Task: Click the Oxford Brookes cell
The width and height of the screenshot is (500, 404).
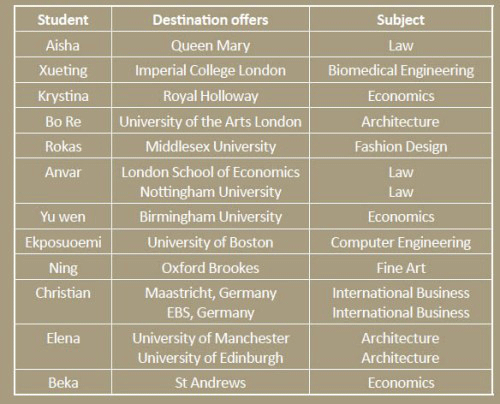Action: click(x=210, y=268)
